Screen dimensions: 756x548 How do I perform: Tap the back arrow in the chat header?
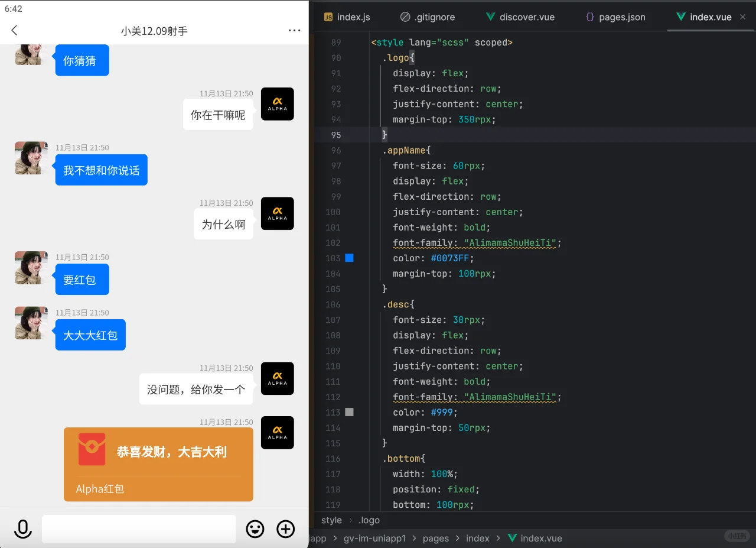pyautogui.click(x=14, y=31)
